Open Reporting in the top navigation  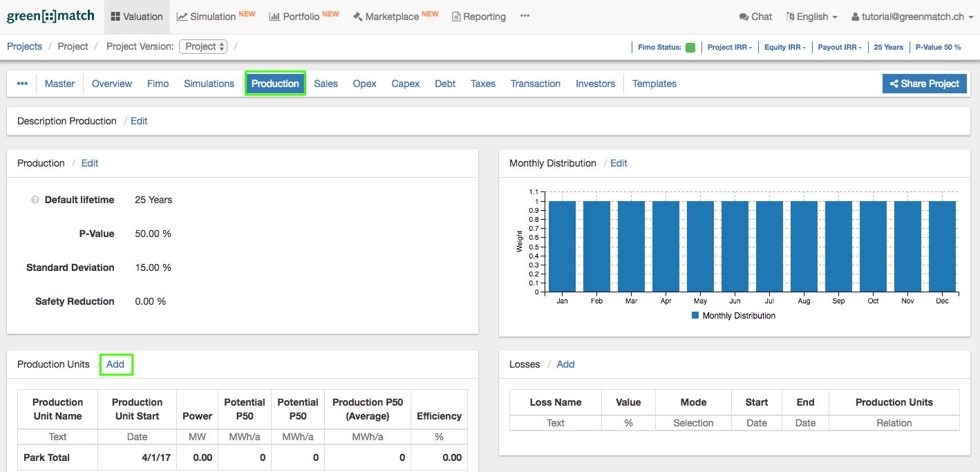478,17
